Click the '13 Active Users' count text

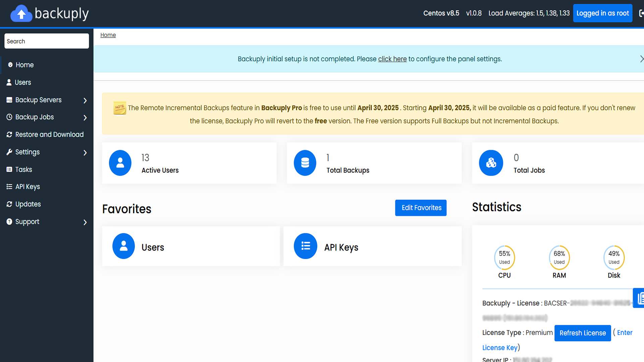[x=145, y=158]
